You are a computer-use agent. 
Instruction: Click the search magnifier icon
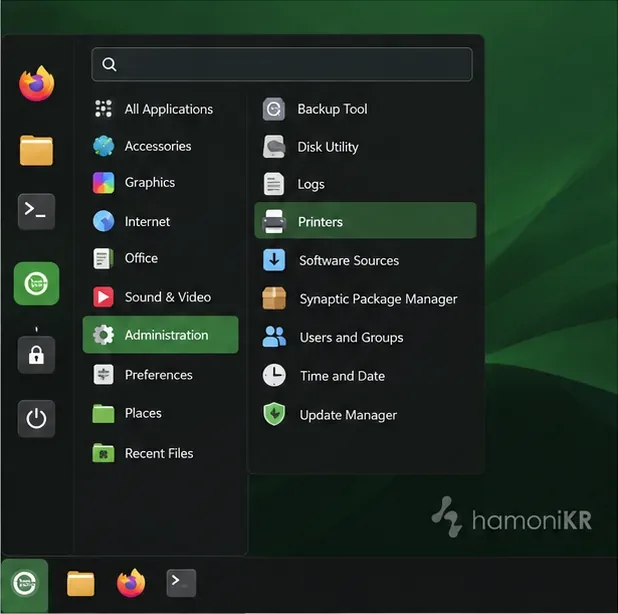pos(109,64)
